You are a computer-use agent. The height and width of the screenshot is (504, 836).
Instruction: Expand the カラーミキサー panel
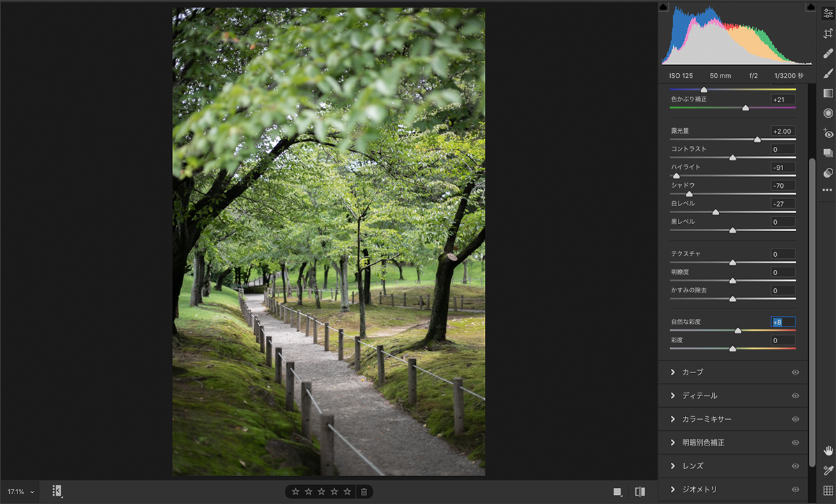673,419
